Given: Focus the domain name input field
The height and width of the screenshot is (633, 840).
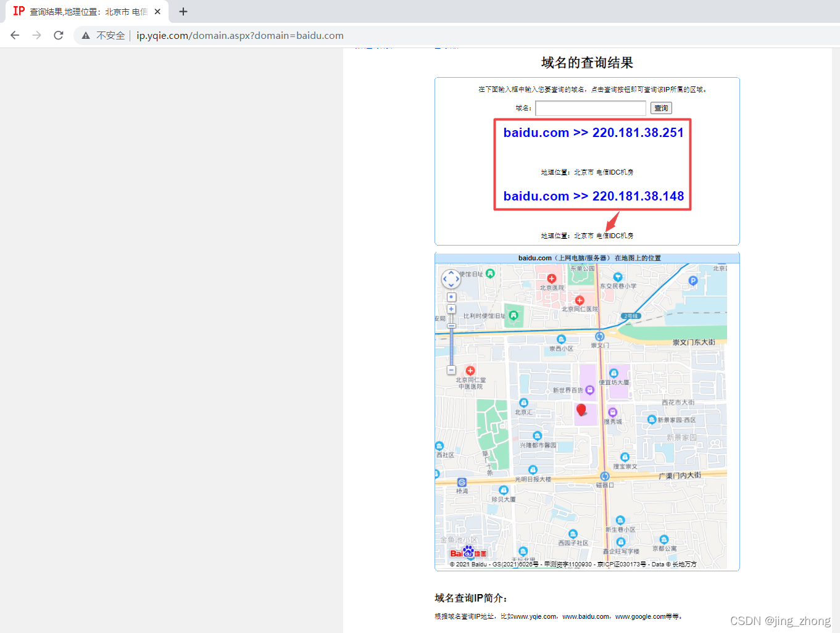Looking at the screenshot, I should tap(591, 108).
